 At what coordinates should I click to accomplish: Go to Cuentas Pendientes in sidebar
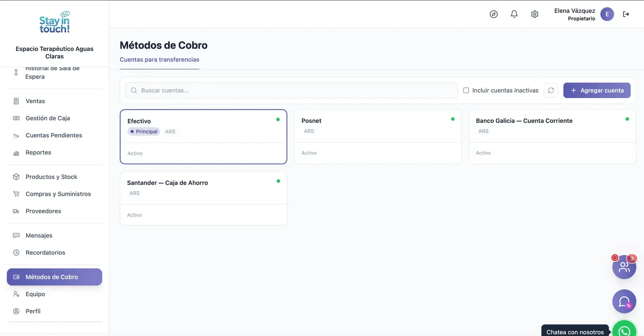tap(54, 135)
